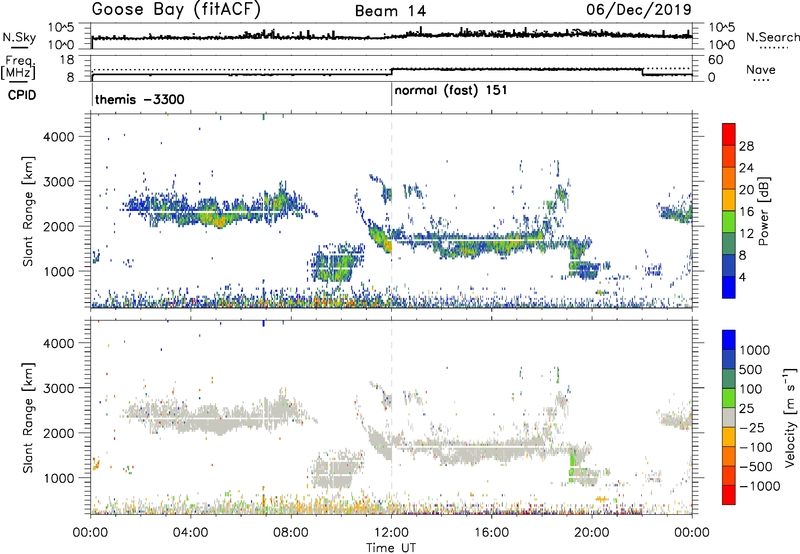800x554 pixels.
Task: Click the '-25' Velocity colorbar tick label
Action: tap(751, 427)
